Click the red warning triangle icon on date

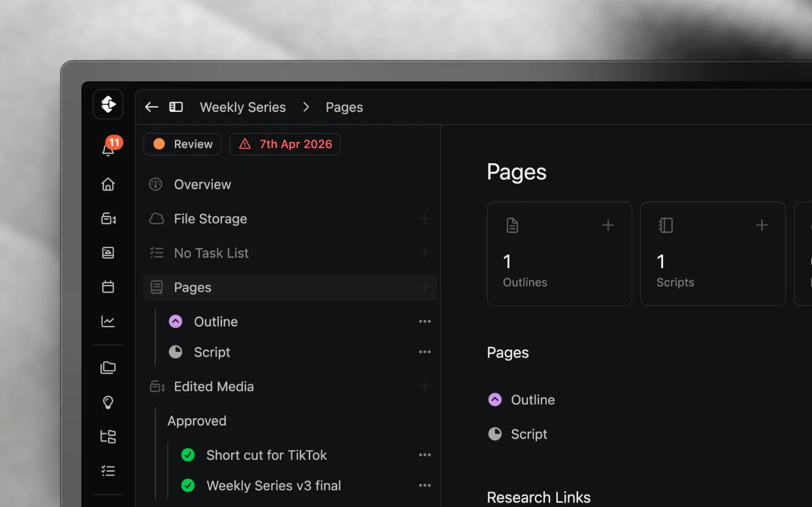coord(245,144)
